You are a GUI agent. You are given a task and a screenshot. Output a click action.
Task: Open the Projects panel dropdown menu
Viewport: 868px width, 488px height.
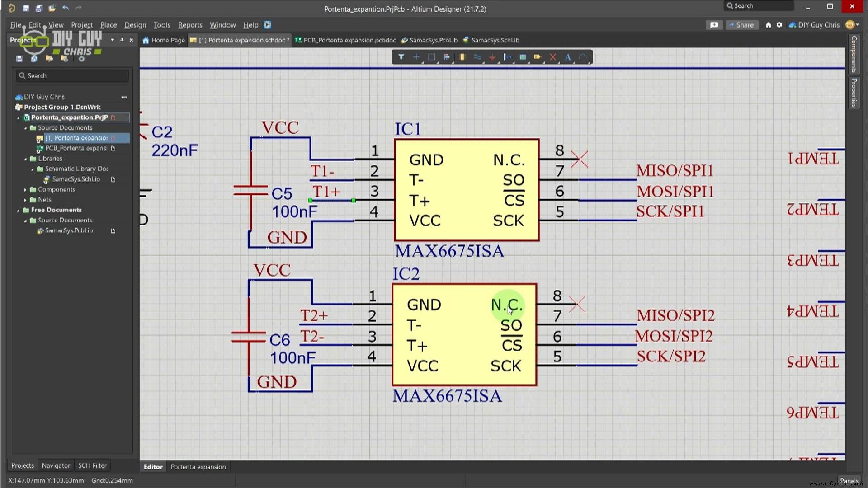coord(112,40)
